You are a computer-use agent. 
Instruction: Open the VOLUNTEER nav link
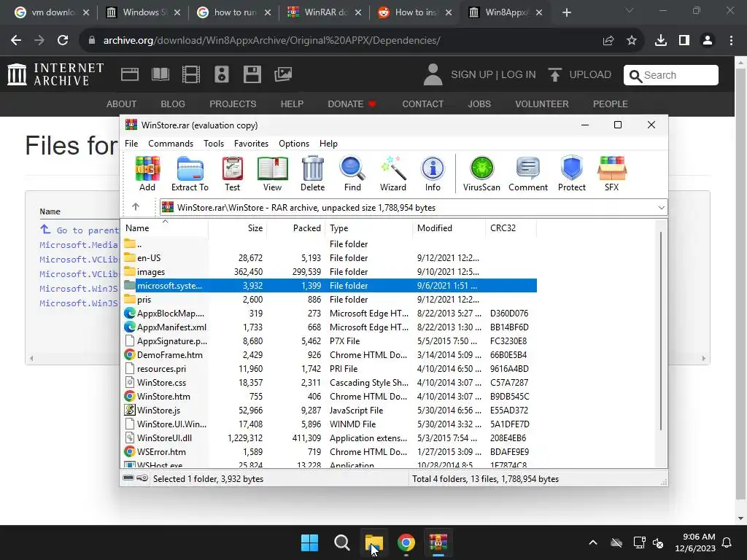(542, 104)
